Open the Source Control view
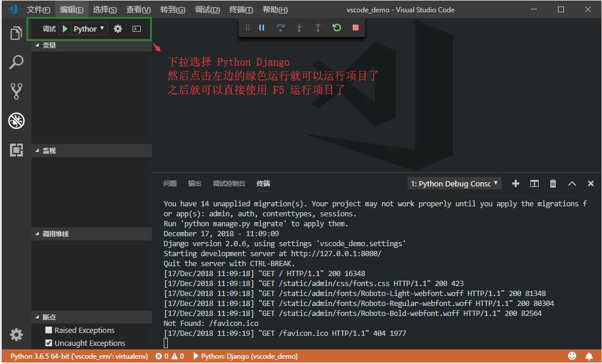This screenshot has width=602, height=364. [x=16, y=91]
